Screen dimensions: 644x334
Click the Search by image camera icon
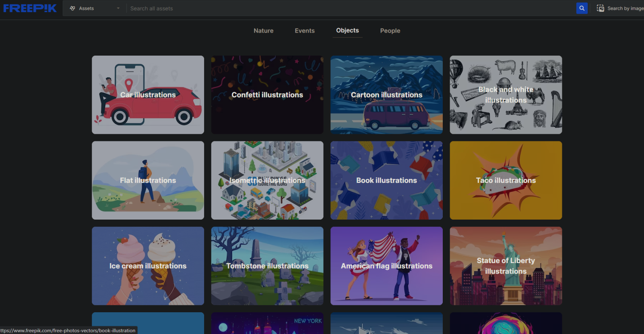[x=600, y=8]
